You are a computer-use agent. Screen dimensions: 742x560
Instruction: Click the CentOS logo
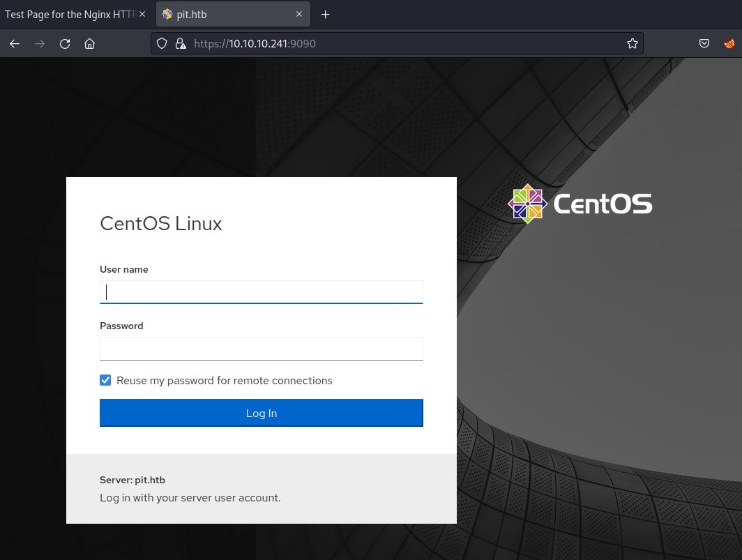pyautogui.click(x=580, y=204)
